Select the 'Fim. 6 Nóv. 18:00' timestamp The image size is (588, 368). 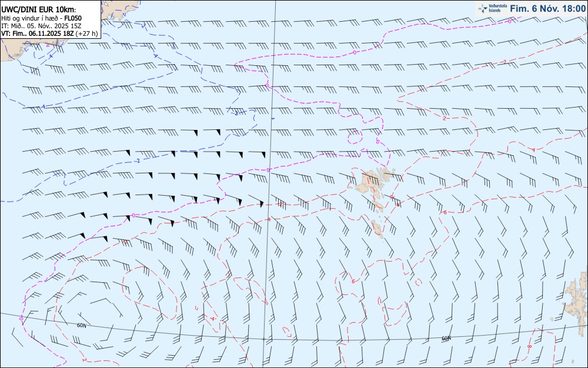[547, 8]
